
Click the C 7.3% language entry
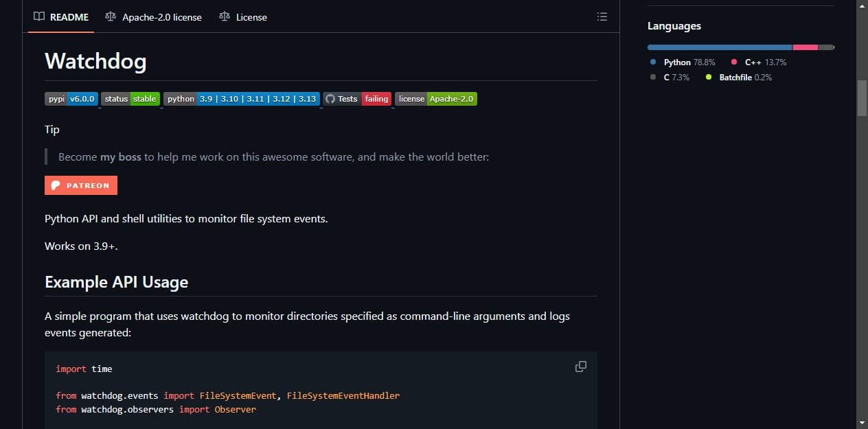tap(670, 78)
